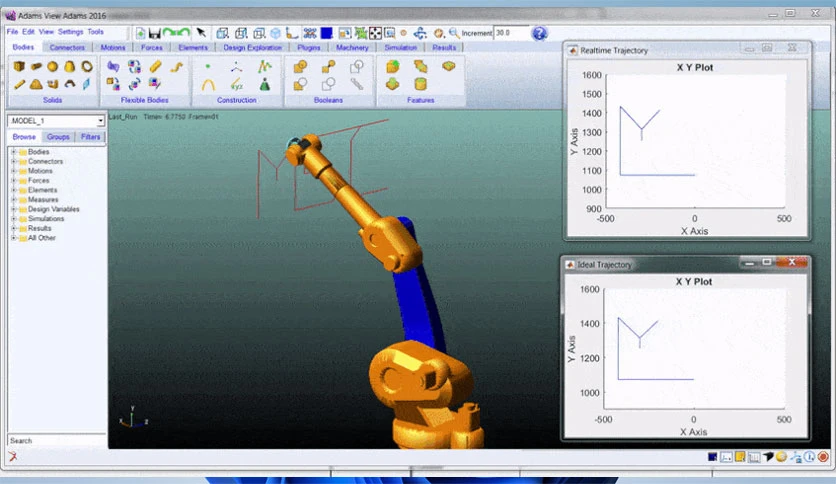Expand the Motions tree node

point(13,171)
